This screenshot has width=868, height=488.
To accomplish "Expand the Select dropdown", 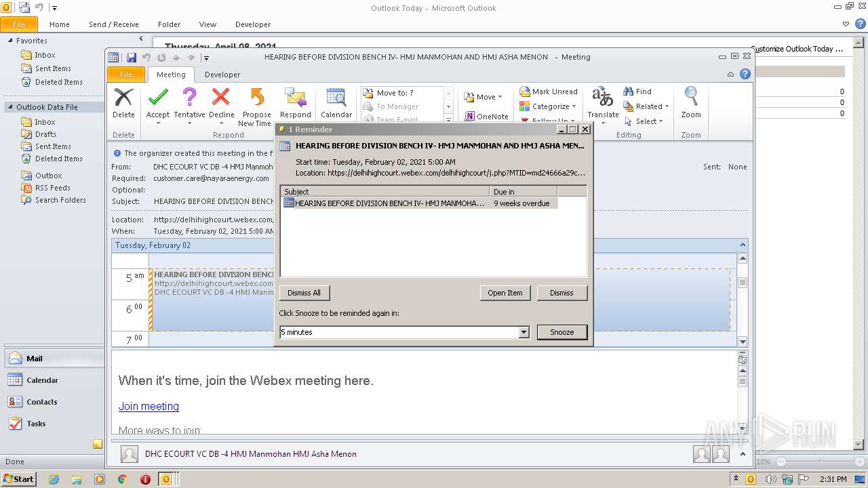I will pos(660,121).
